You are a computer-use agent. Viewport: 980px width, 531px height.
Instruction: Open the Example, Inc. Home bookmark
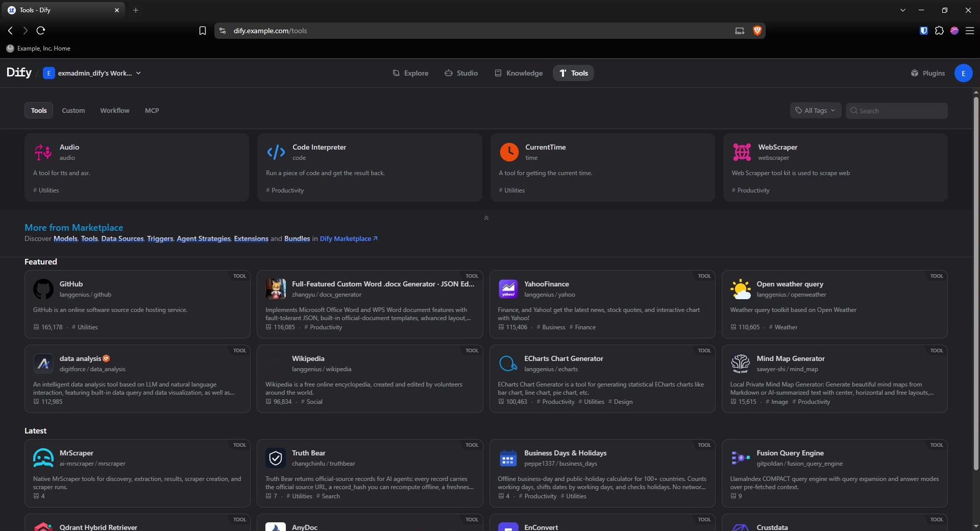[38, 49]
